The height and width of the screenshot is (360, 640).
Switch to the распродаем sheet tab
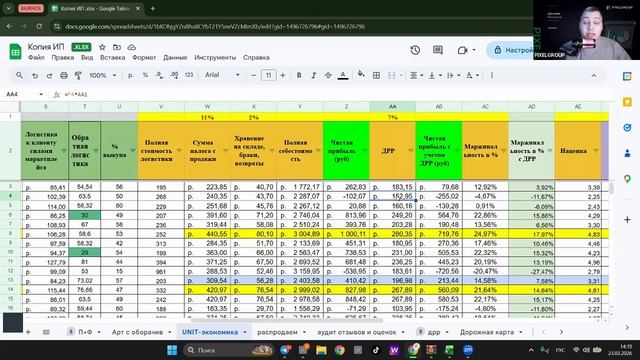pyautogui.click(x=277, y=332)
